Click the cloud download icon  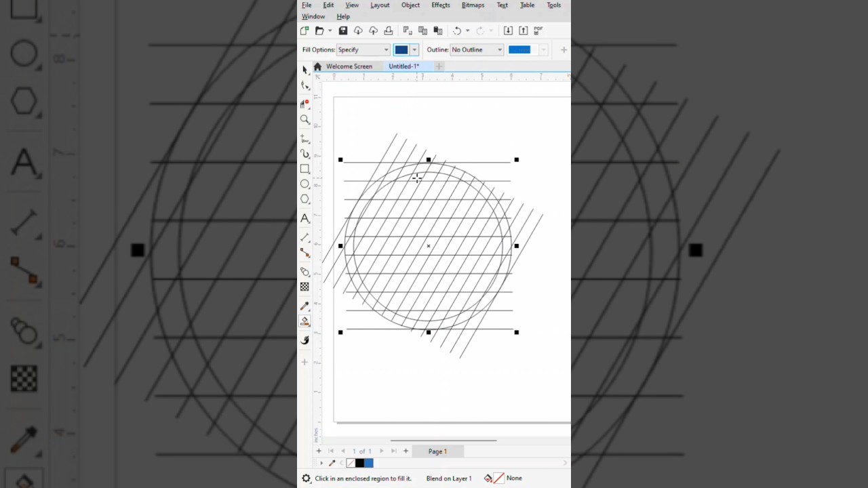pos(358,30)
